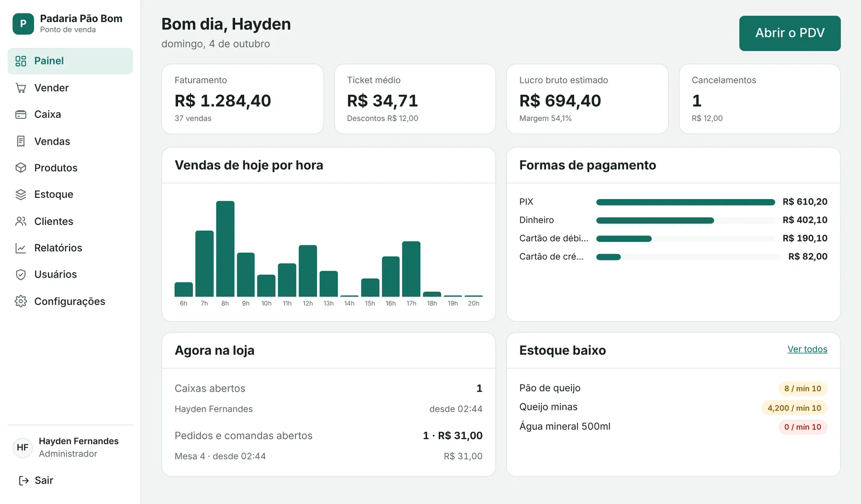Image resolution: width=861 pixels, height=504 pixels.
Task: Click the 12h bar in hourly chart
Action: click(308, 271)
